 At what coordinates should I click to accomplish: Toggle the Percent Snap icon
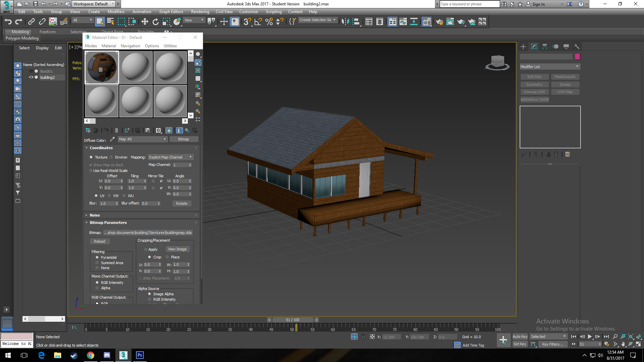click(x=269, y=22)
